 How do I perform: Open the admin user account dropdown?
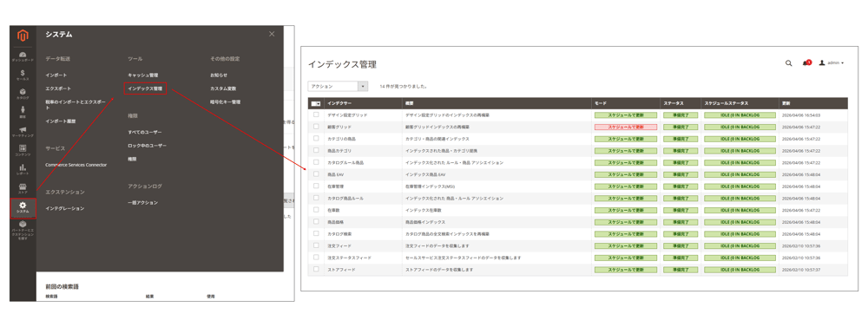pos(832,63)
